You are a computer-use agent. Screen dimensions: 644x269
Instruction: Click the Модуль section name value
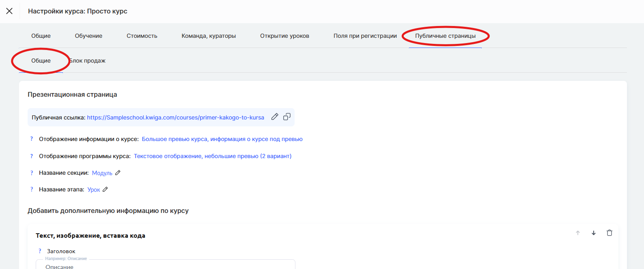[x=102, y=173]
